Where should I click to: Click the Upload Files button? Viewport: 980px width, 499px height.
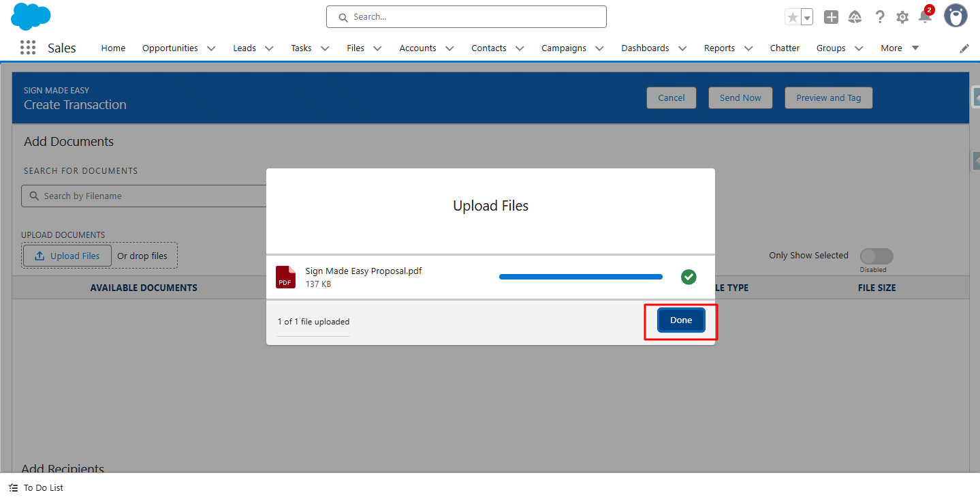pyautogui.click(x=67, y=256)
